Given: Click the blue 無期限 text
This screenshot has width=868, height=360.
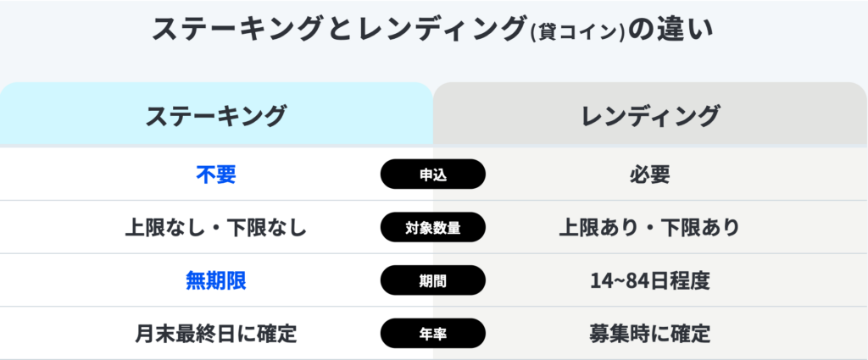Looking at the screenshot, I should click(216, 280).
